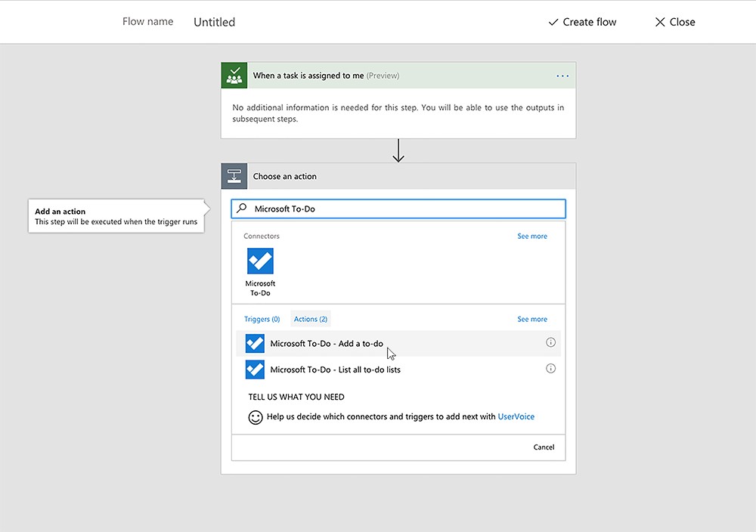The width and height of the screenshot is (756, 532).
Task: Click the arrow connector between steps
Action: point(398,150)
